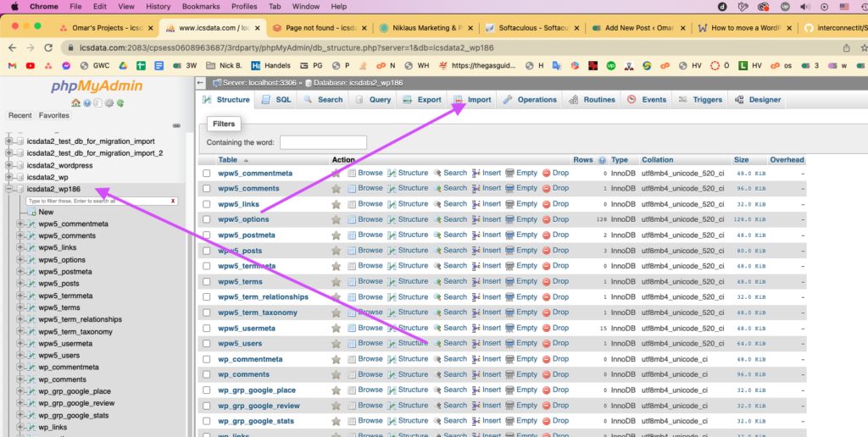This screenshot has width=868, height=437.
Task: Open the Designer tab
Action: 758,100
